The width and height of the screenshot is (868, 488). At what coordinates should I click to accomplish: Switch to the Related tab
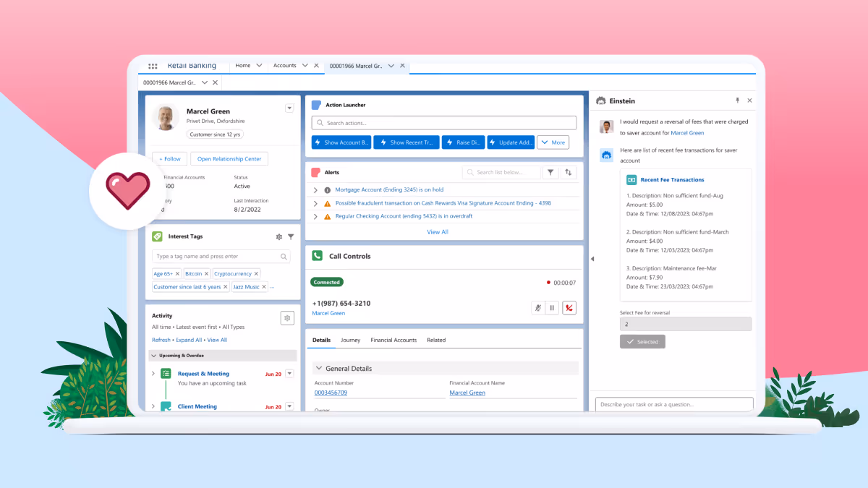tap(436, 340)
